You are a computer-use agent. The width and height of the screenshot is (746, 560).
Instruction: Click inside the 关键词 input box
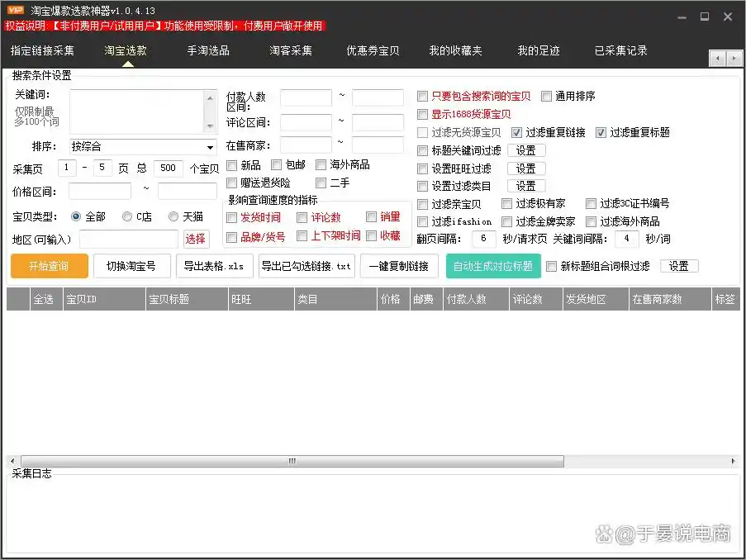140,110
